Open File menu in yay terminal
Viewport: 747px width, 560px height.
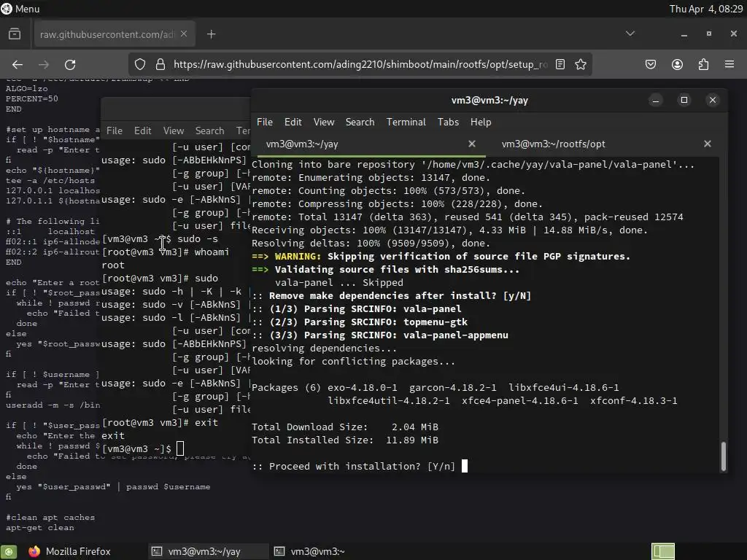click(264, 122)
